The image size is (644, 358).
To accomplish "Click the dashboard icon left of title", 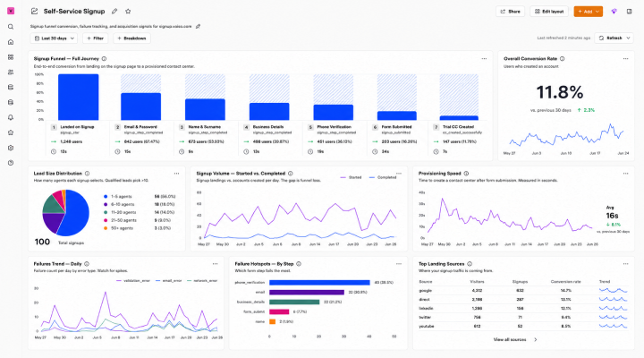I will pos(35,11).
